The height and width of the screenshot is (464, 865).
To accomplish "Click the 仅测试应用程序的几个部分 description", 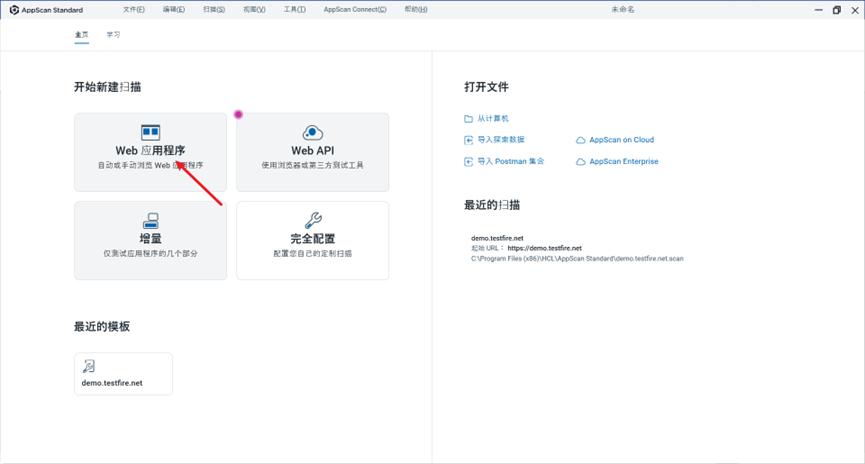I will coord(151,253).
